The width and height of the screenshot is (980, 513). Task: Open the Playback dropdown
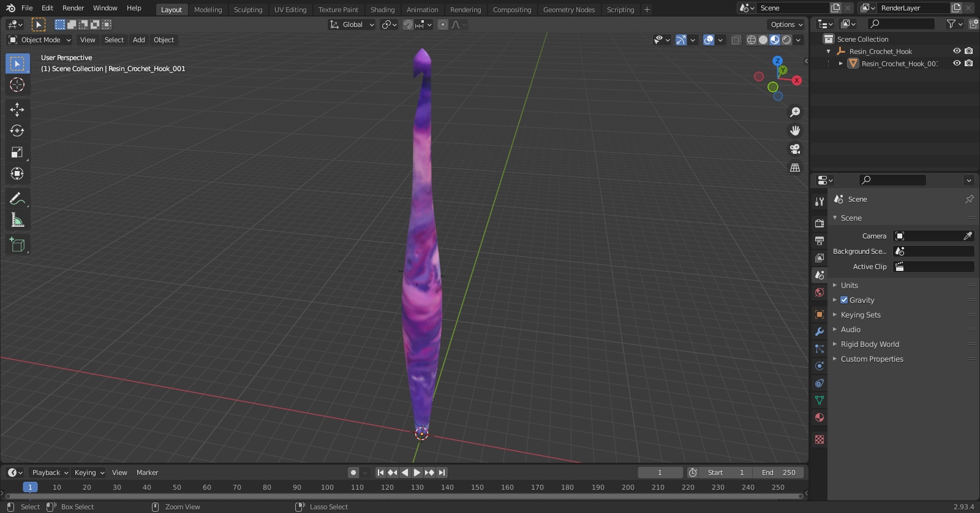[50, 473]
